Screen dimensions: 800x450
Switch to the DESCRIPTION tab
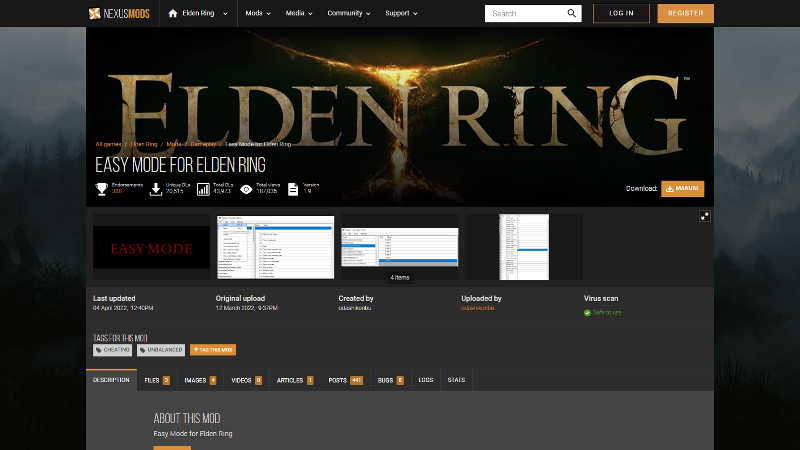111,380
